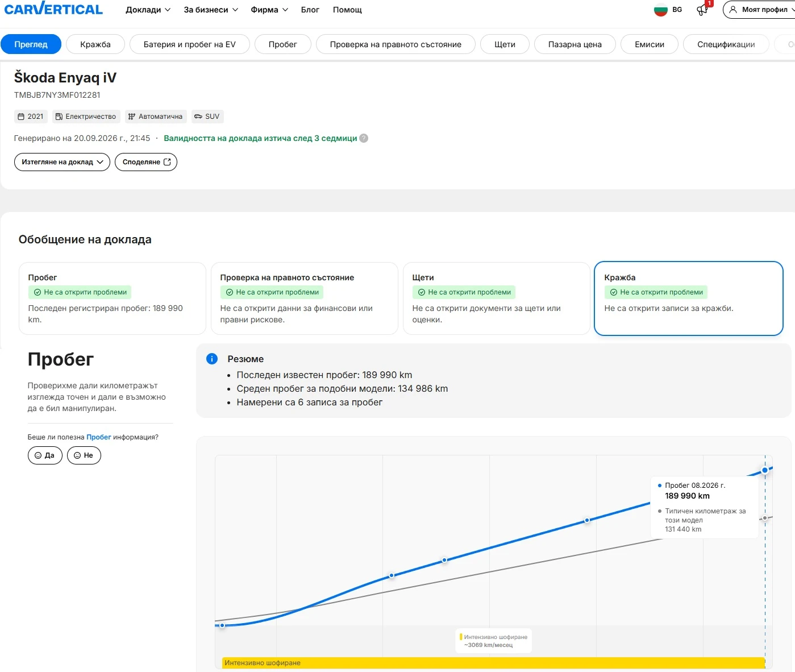Click the car icon in SUV tag
Viewport: 795px width, 672px height.
[x=198, y=117]
